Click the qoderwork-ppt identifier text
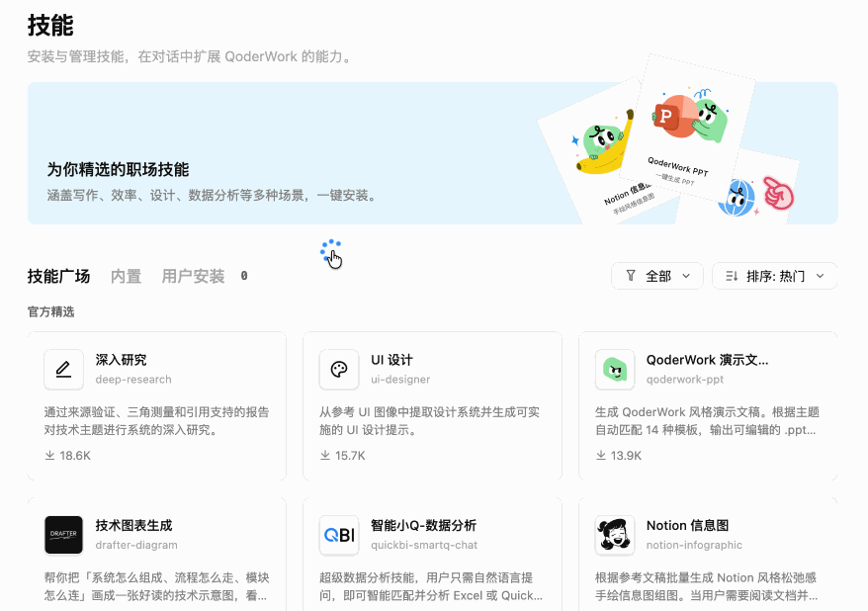 pos(685,379)
